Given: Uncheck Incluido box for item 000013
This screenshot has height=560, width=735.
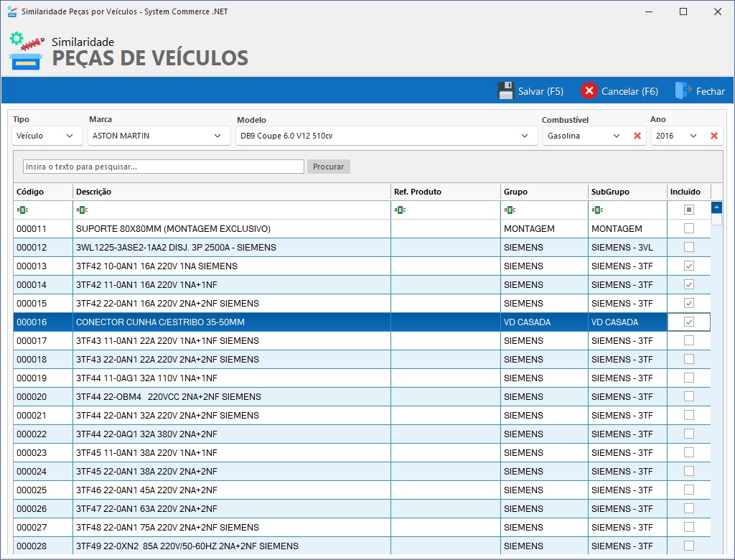Looking at the screenshot, I should coord(689,266).
